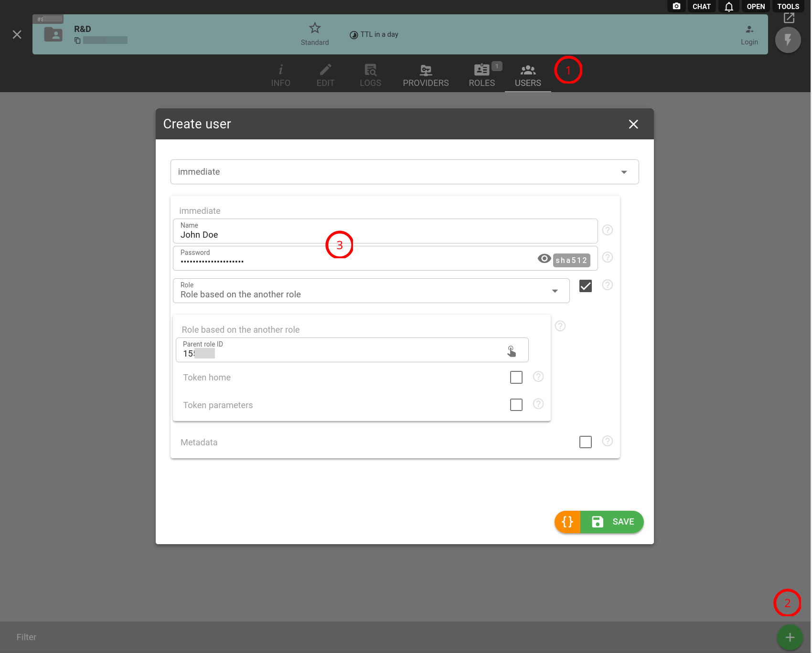Open the JSON editor braces button

pyautogui.click(x=567, y=522)
